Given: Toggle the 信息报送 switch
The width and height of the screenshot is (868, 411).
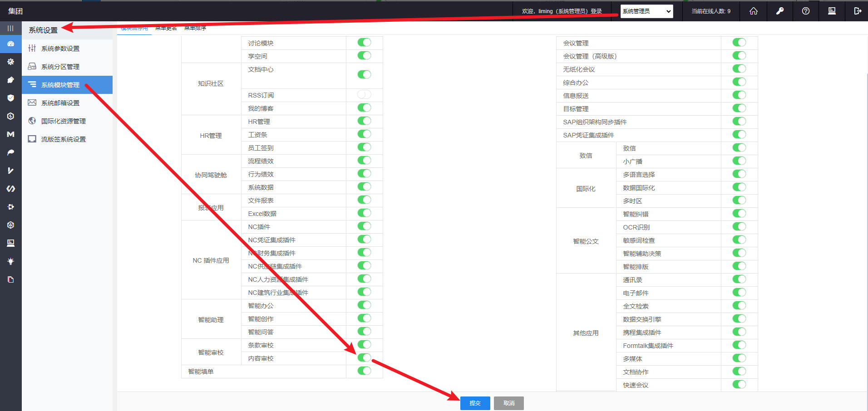Looking at the screenshot, I should pyautogui.click(x=739, y=95).
